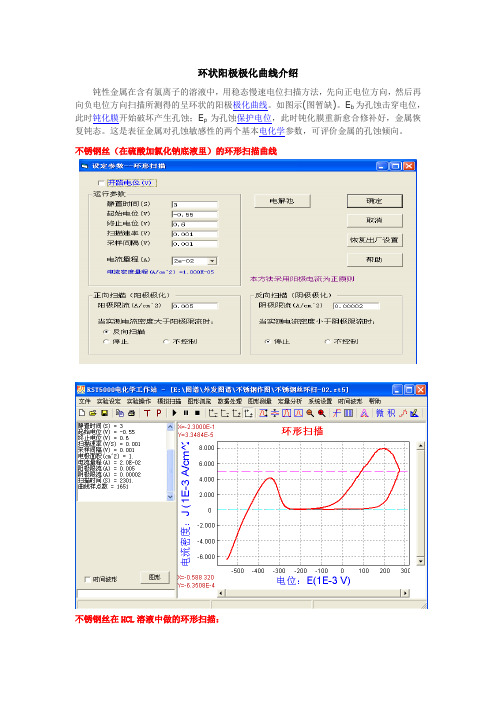Click the 微 differentiate toolbar icon

[x=380, y=413]
